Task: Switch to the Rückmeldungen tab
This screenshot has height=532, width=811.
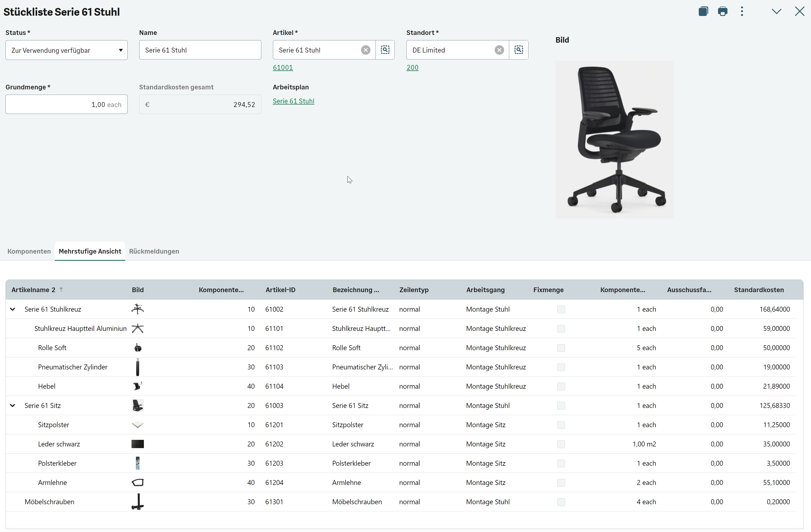Action: click(154, 251)
